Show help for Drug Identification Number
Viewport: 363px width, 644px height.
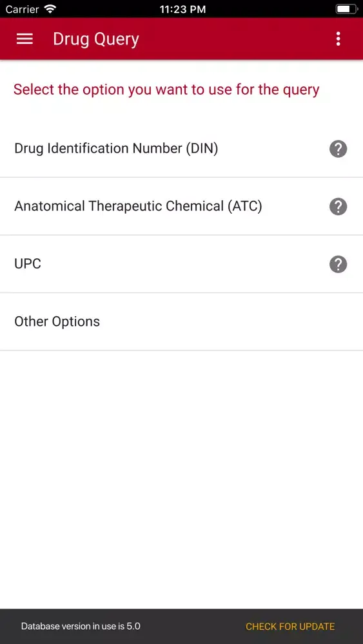[338, 149]
